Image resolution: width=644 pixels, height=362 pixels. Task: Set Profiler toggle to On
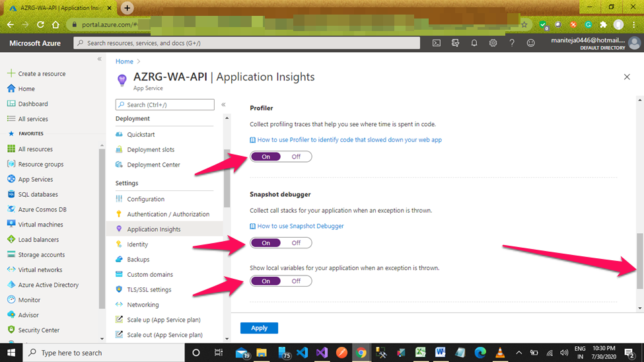coord(266,157)
